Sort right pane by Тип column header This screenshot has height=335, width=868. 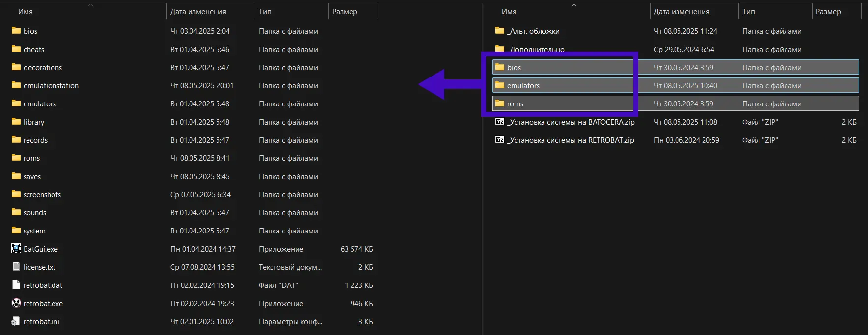(749, 12)
